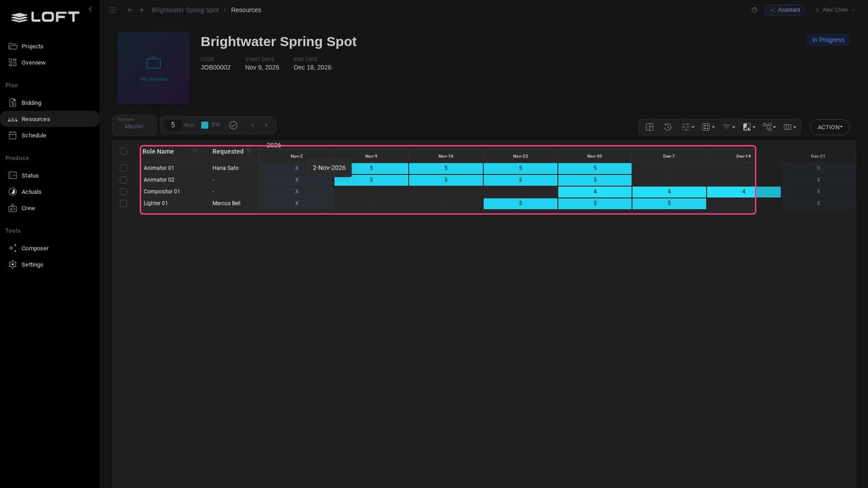Toggle the select-all header checkbox
This screenshot has width=868, height=488.
(x=123, y=152)
